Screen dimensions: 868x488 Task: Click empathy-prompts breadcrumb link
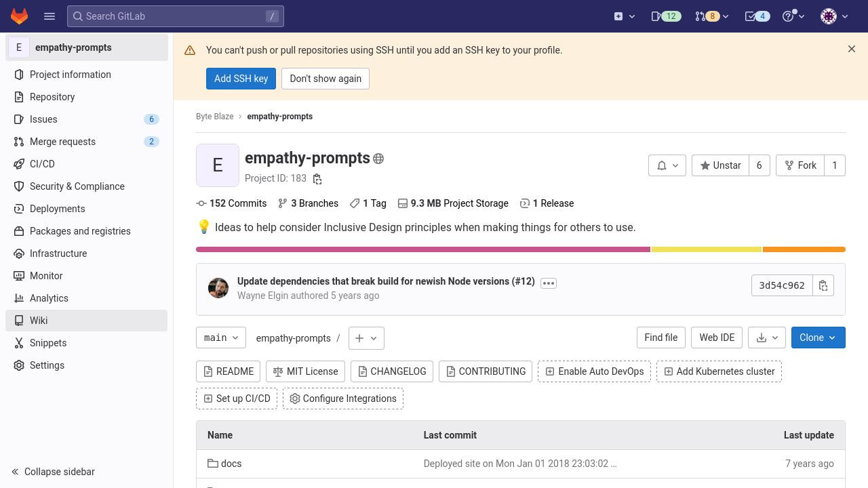(279, 117)
